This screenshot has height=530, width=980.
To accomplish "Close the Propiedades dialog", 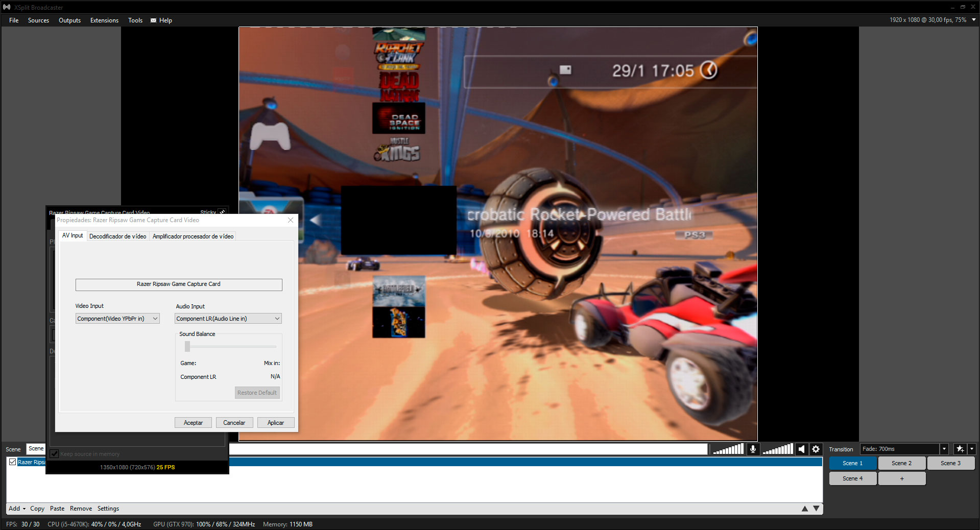I will (291, 220).
